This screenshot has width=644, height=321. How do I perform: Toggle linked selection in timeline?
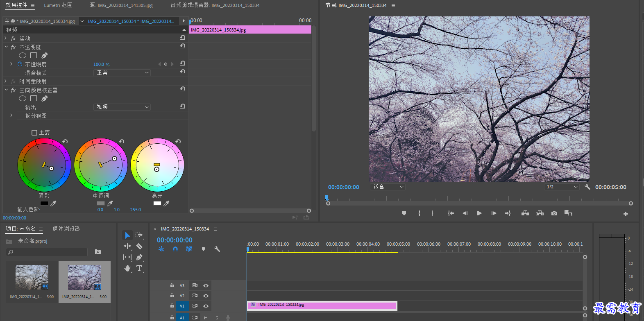click(x=189, y=249)
